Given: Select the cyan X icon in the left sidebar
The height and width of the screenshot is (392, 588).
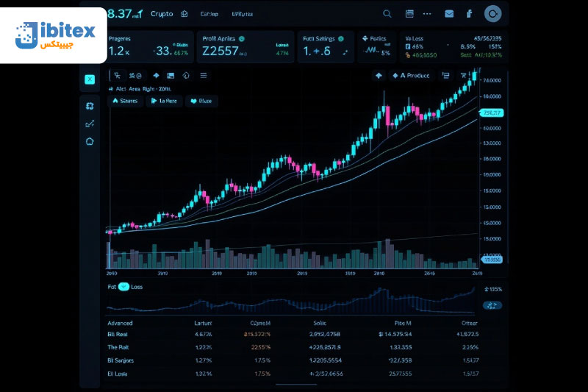Looking at the screenshot, I should [90, 79].
